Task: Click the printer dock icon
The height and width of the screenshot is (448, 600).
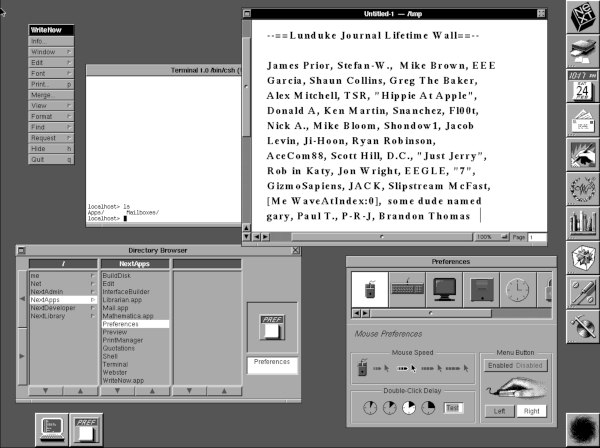Action: coord(583,51)
